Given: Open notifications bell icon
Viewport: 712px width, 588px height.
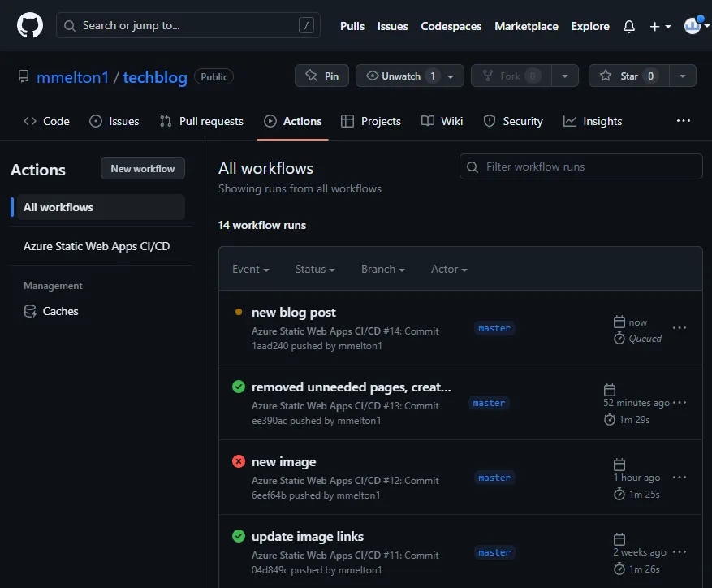Looking at the screenshot, I should pyautogui.click(x=629, y=26).
